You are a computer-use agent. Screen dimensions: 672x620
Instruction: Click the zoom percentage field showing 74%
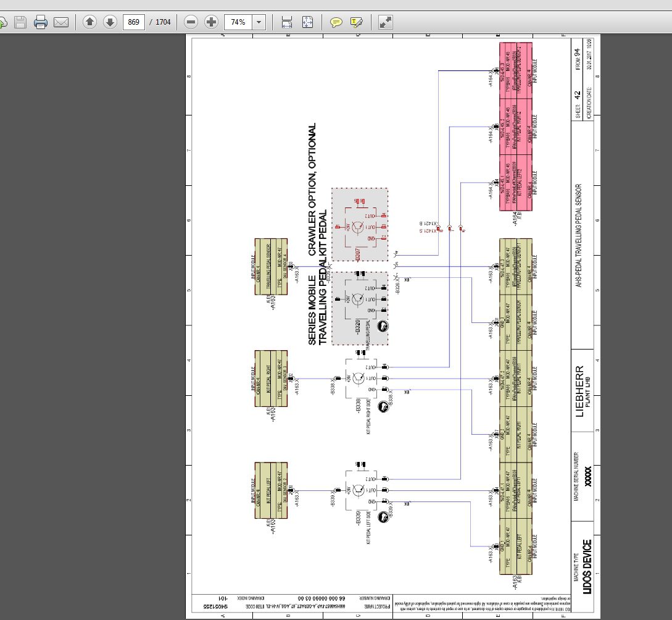pos(238,22)
